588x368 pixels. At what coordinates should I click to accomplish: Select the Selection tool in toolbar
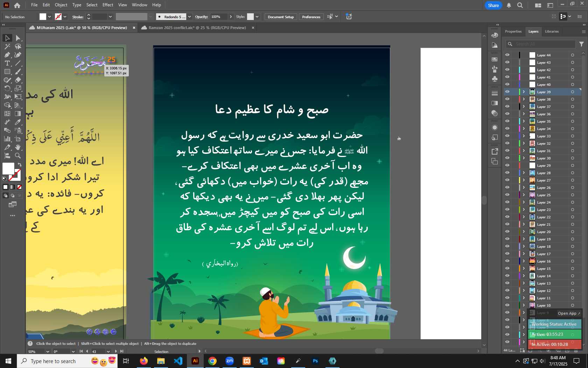[7, 38]
